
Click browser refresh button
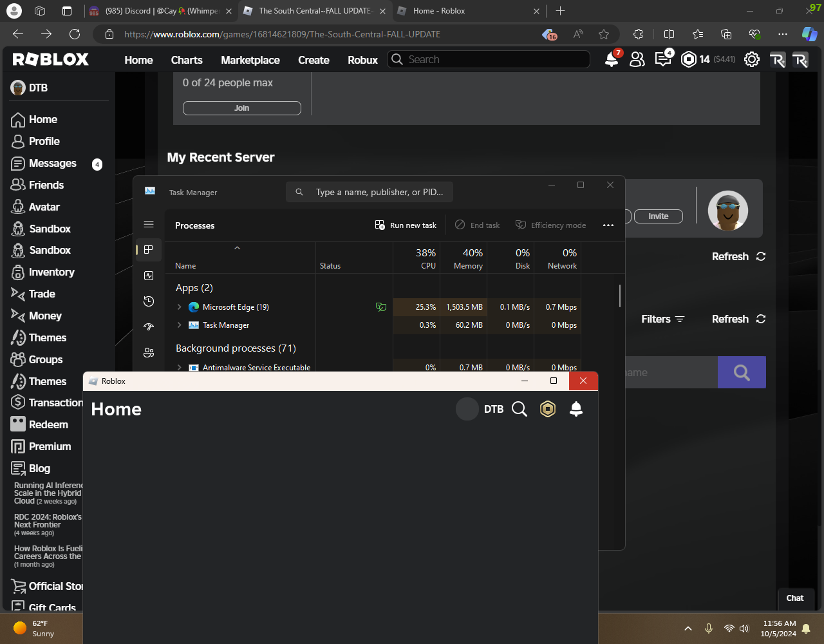tap(75, 34)
